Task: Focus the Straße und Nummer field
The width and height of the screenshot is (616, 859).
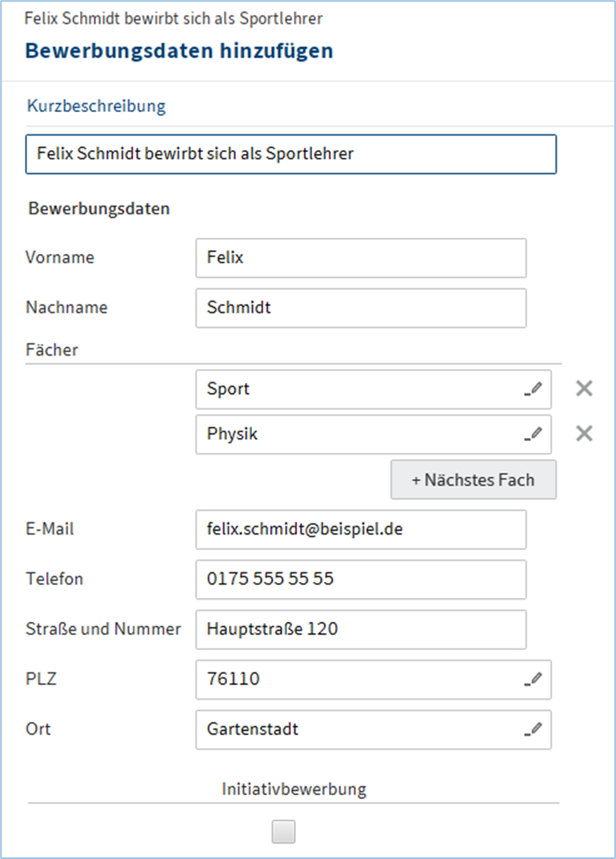Action: (360, 629)
